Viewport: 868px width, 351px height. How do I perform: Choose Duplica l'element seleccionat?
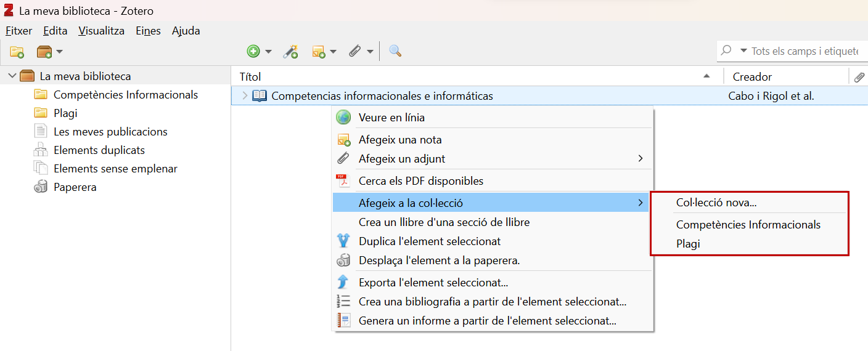493,241
